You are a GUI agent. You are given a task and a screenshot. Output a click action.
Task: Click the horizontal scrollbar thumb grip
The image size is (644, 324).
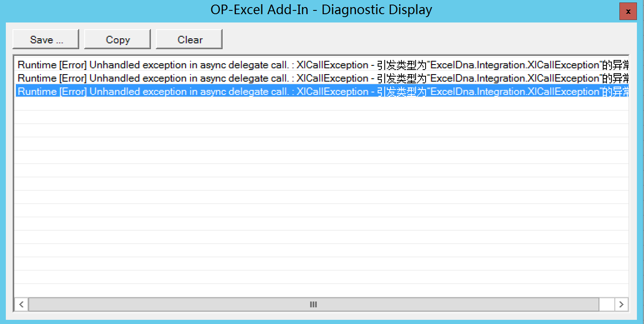(313, 304)
